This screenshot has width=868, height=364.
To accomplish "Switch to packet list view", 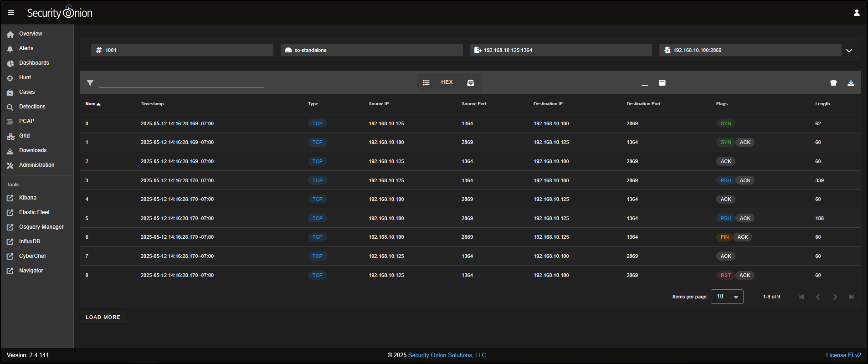I will point(426,82).
